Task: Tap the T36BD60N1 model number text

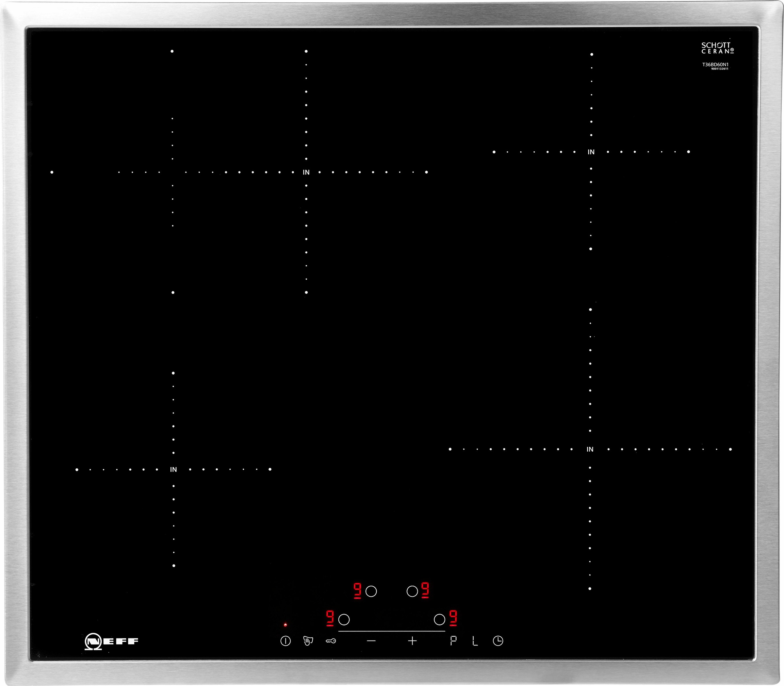Action: 715,64
